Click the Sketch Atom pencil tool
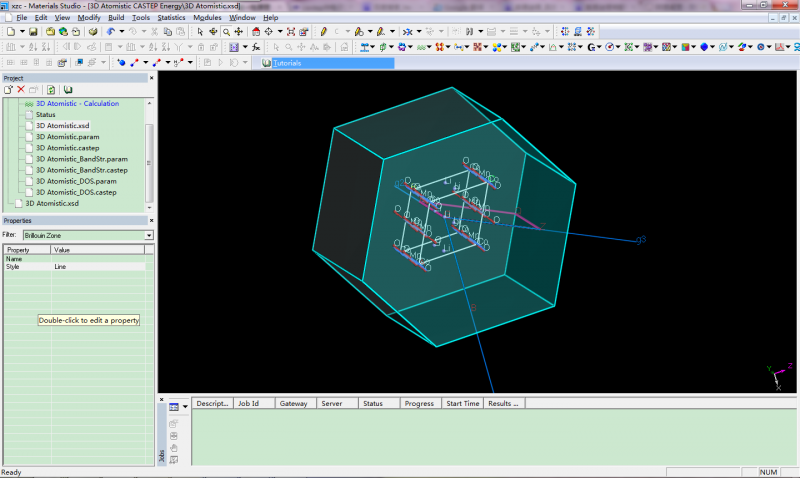The image size is (800, 478). click(323, 32)
